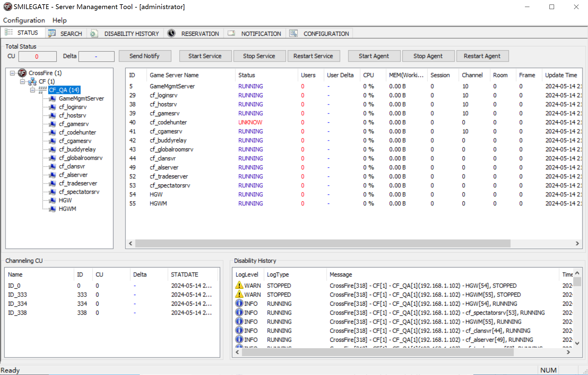
Task: Select the GameMgmtServer row in server list
Action: [x=354, y=86]
